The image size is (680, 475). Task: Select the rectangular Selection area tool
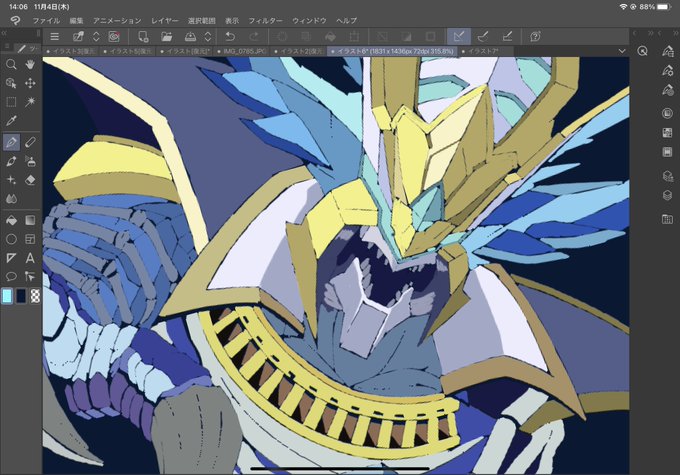pos(11,102)
